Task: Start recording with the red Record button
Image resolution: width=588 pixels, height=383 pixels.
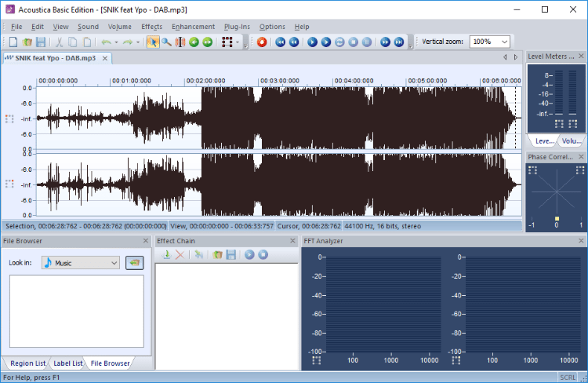Action: pos(262,42)
